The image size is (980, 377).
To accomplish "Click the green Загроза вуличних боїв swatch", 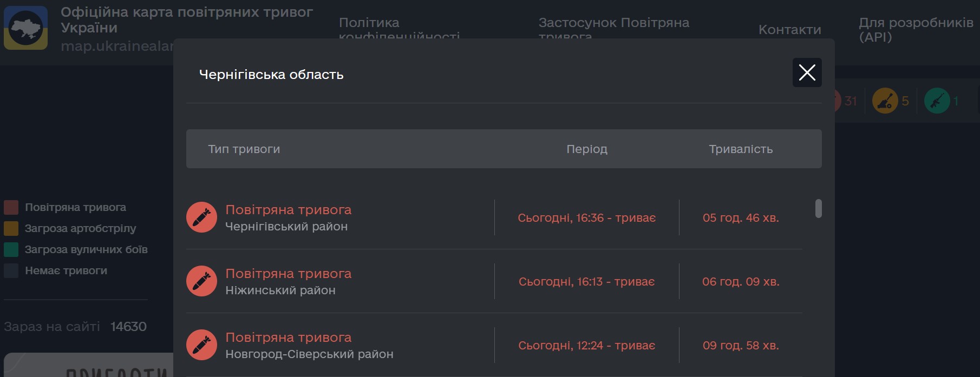I will coord(11,250).
